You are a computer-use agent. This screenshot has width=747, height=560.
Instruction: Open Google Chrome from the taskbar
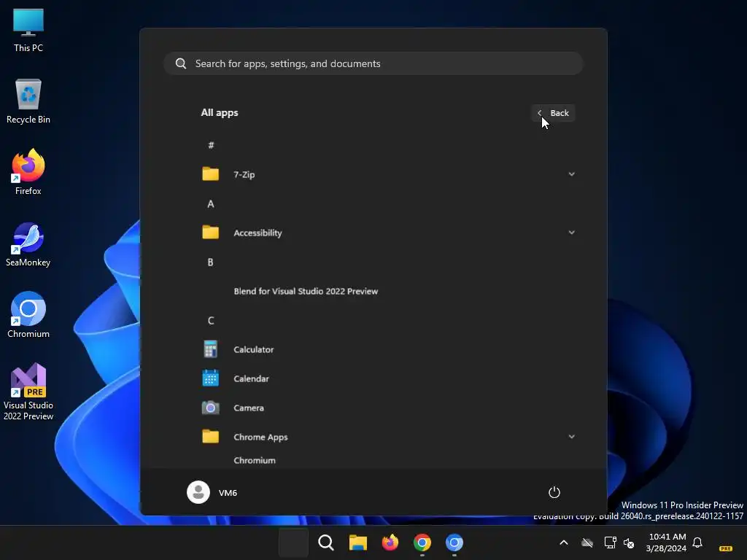coord(422,542)
